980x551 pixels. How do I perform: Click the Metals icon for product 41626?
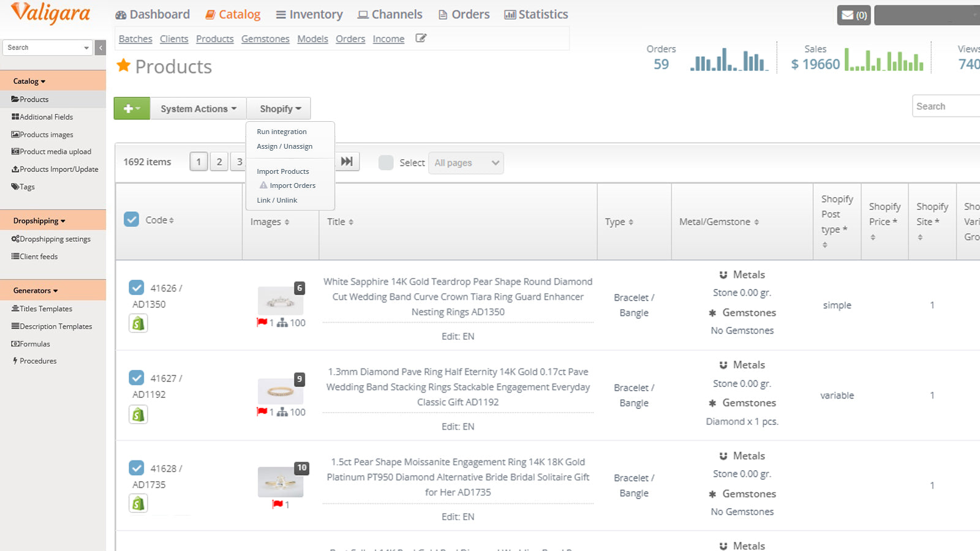click(x=725, y=274)
